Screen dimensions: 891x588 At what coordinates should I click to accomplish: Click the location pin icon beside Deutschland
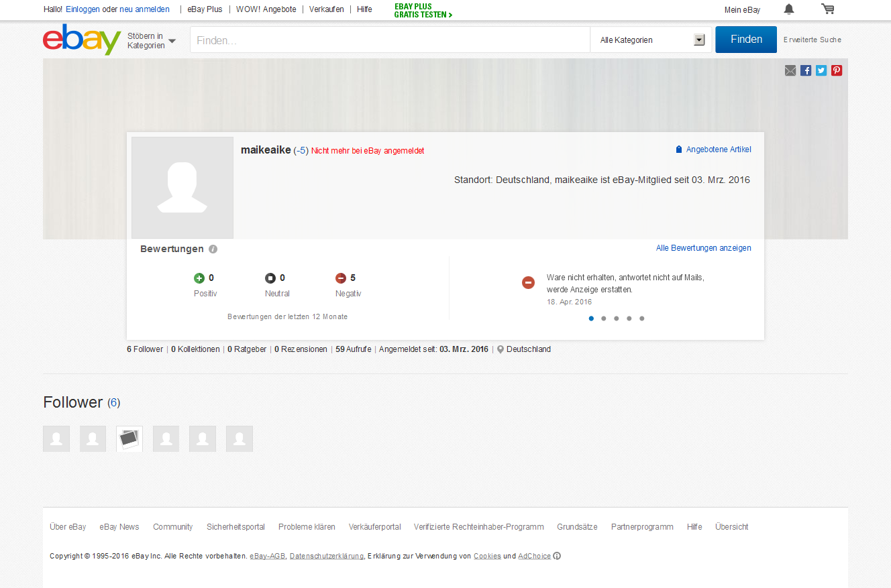pos(501,349)
